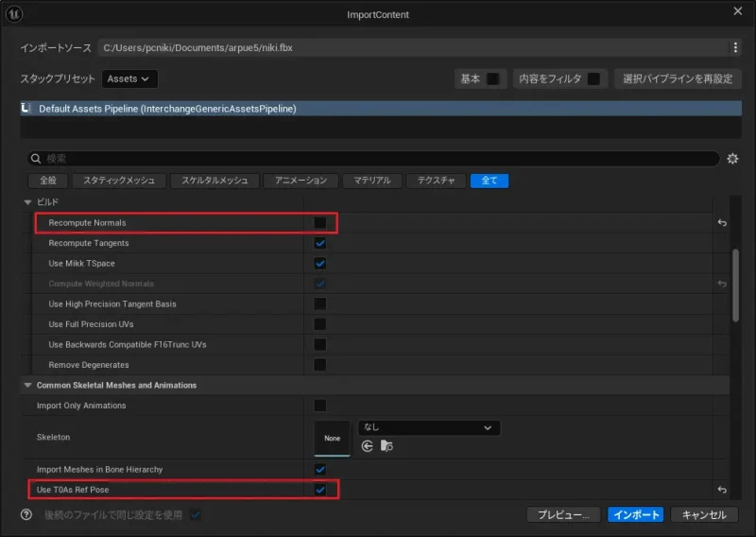Click 選択パイプラインを再設定 button
This screenshot has width=756, height=537.
pos(678,78)
